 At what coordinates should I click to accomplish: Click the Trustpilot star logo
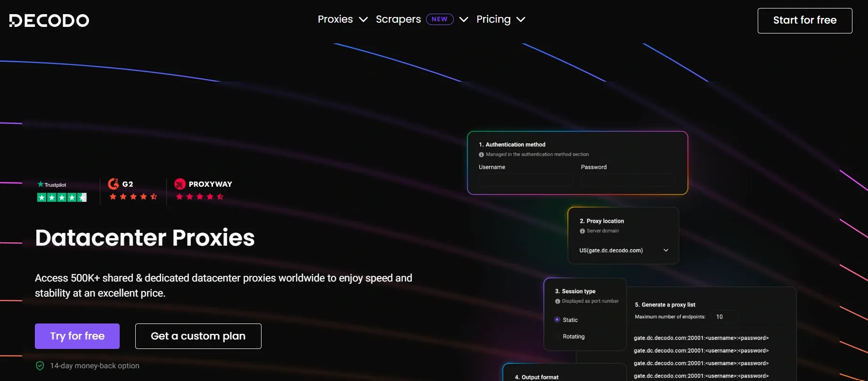pos(41,184)
